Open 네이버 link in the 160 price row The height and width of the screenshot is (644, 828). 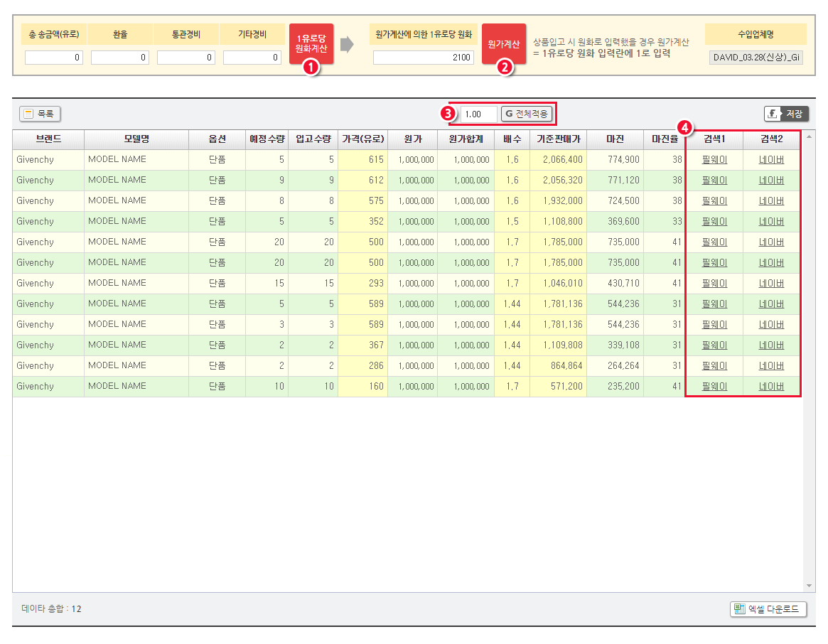pyautogui.click(x=772, y=386)
